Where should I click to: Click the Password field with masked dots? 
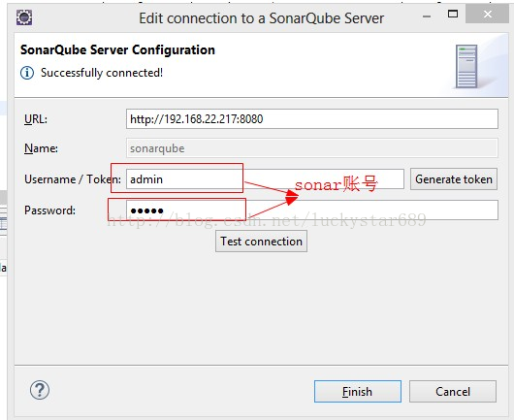tap(312, 210)
